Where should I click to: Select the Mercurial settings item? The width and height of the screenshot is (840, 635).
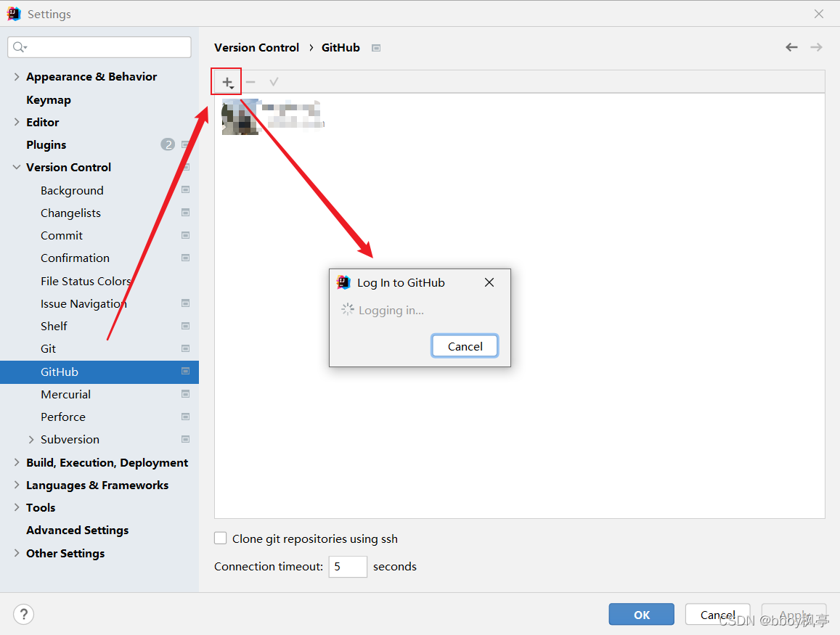65,395
